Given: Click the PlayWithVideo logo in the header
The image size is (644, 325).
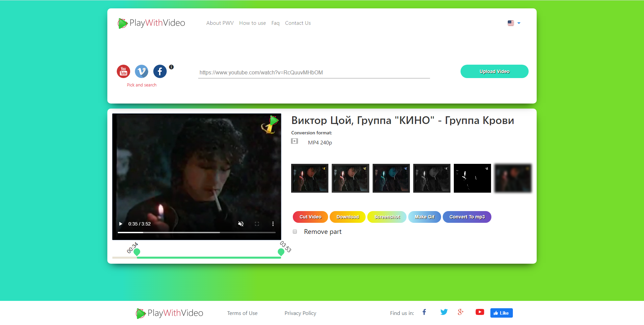Looking at the screenshot, I should coord(151,23).
